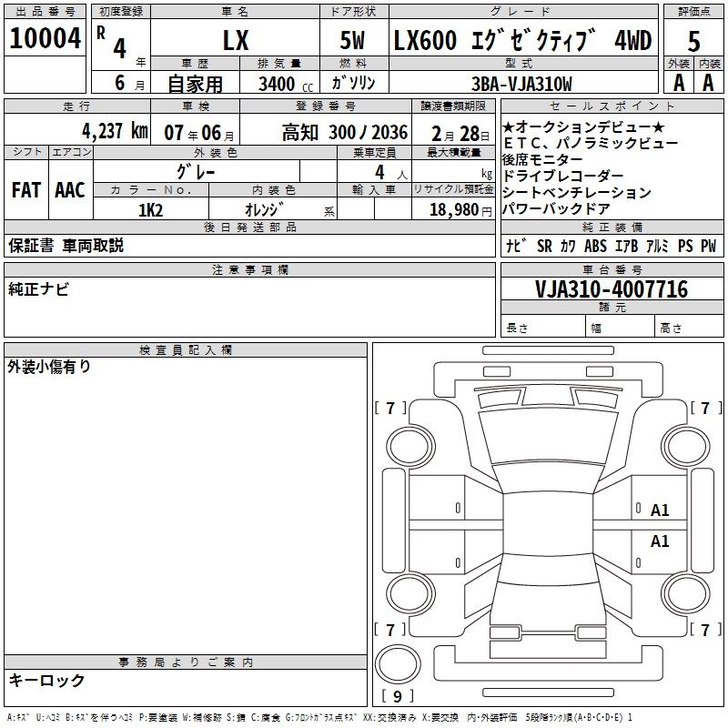Click the inspection date 07年06月
728x728 pixels.
pyautogui.click(x=199, y=133)
